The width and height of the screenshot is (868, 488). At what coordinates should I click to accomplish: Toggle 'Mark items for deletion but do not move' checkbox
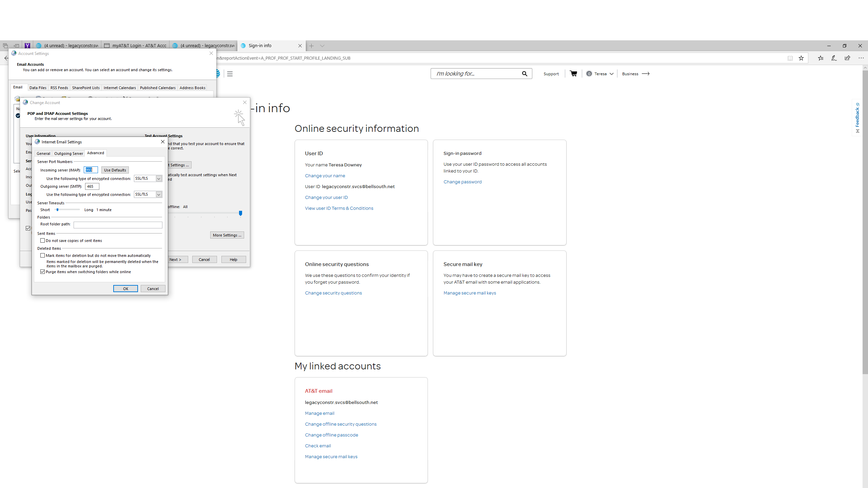[43, 255]
